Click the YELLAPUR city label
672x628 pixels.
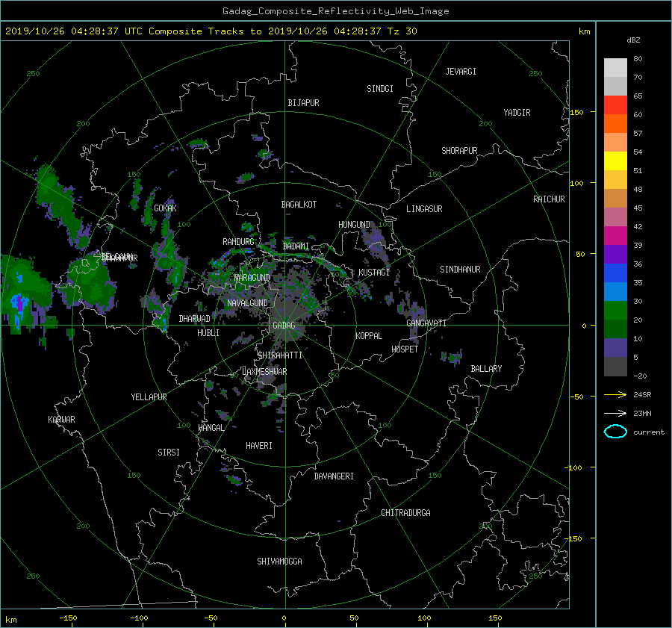(149, 397)
